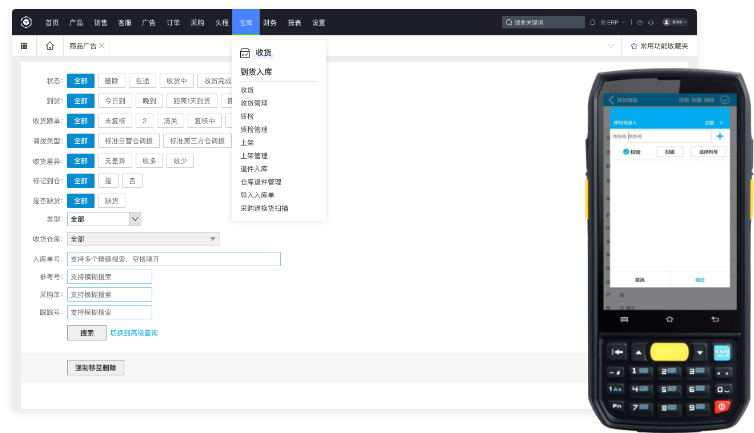Open the notification bell icon

tap(592, 22)
